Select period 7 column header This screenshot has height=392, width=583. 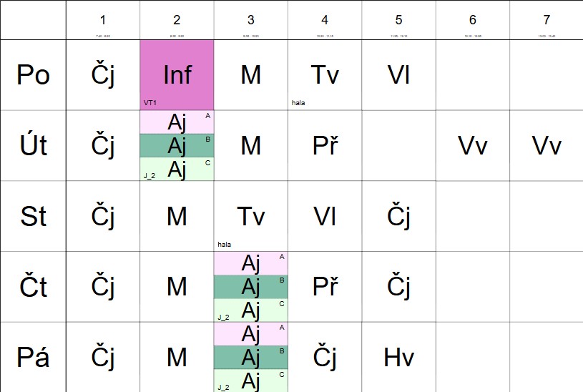[547, 21]
